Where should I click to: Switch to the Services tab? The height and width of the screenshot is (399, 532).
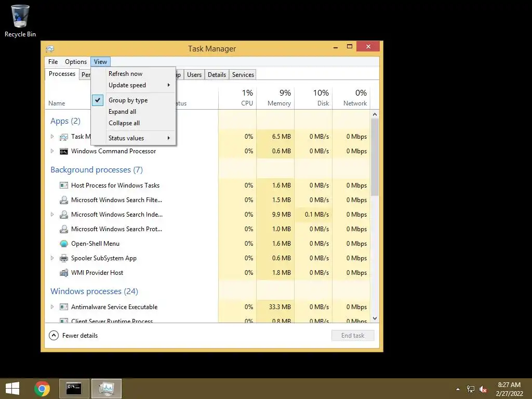243,75
